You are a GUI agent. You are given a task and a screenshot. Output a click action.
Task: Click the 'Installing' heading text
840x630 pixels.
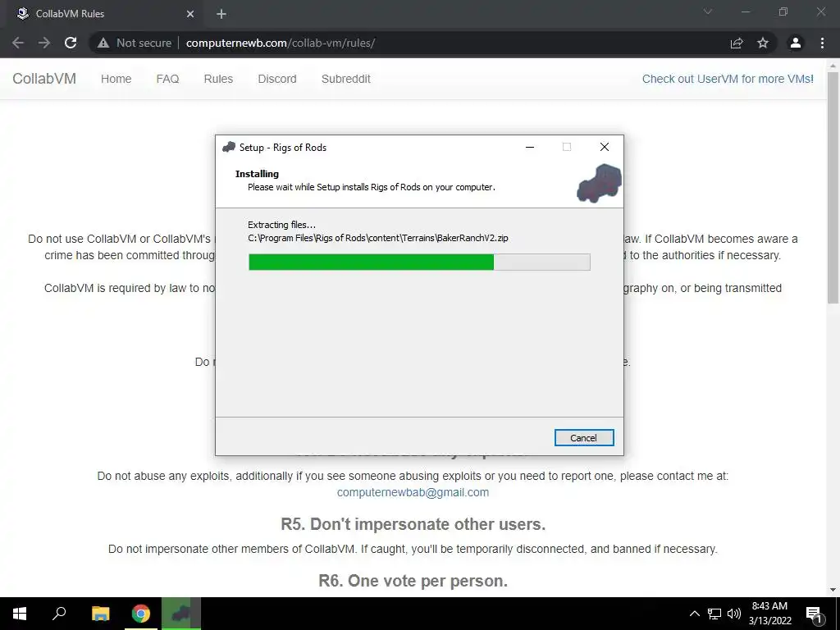[257, 174]
